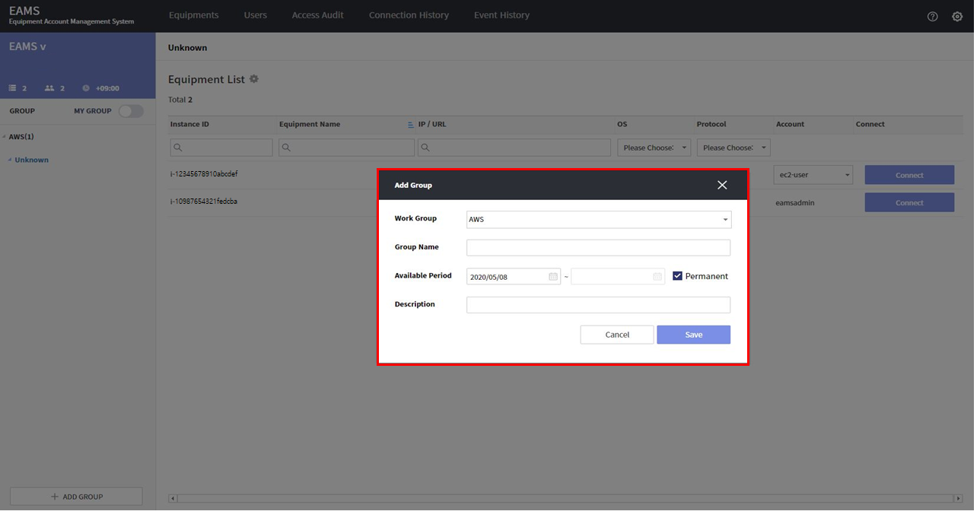Click the Equipment Name column header
The width and height of the screenshot is (980, 524).
tap(310, 124)
